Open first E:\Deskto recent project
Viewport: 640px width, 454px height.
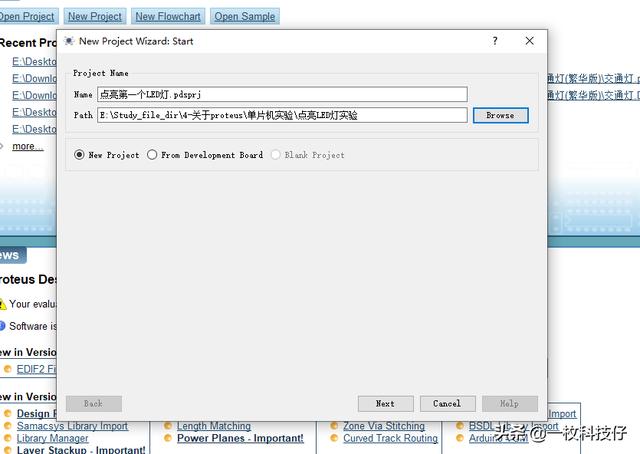(34, 62)
